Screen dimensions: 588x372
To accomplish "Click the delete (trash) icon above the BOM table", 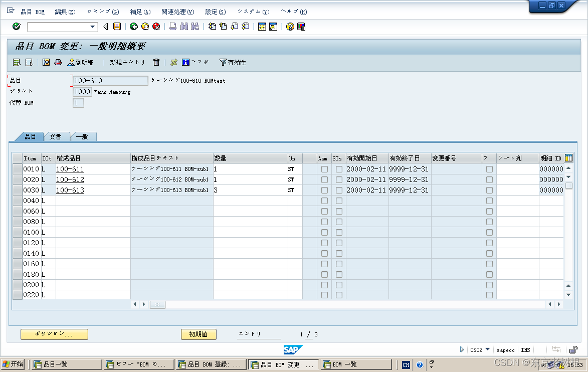I will [x=156, y=62].
